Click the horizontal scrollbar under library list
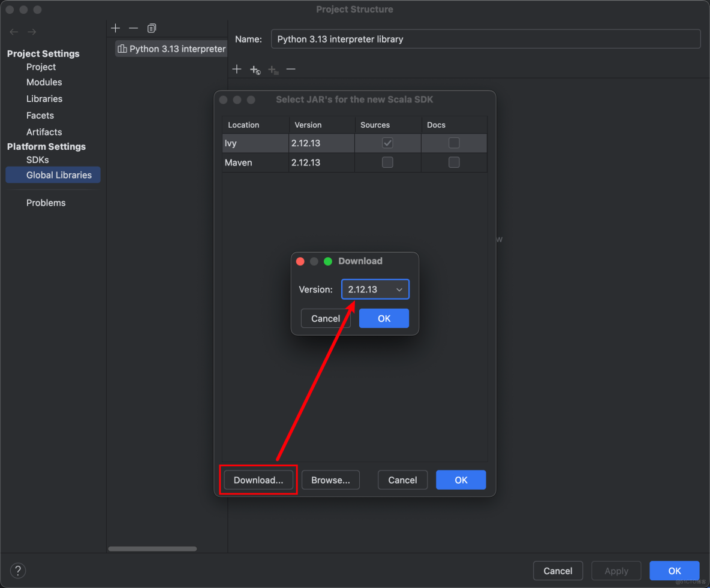 tap(152, 548)
